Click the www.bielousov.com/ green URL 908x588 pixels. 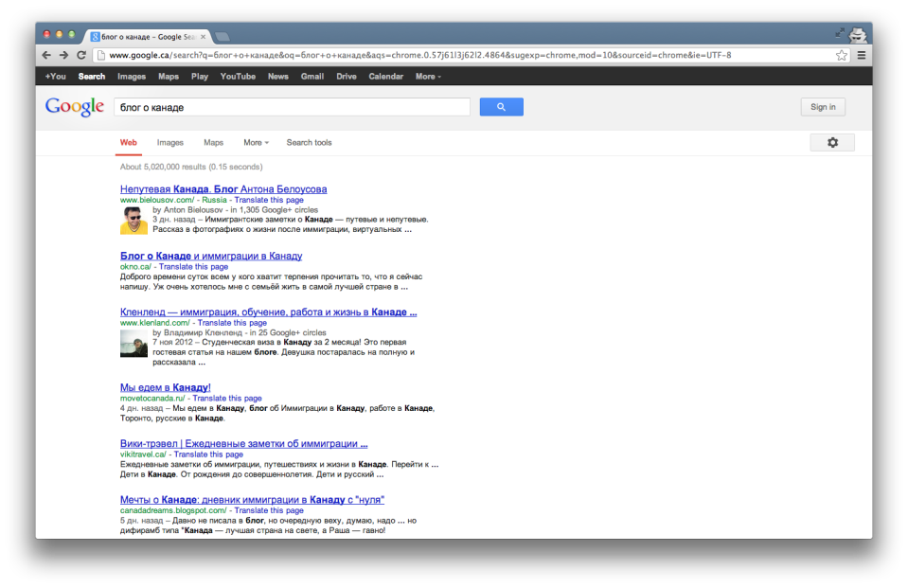click(157, 200)
